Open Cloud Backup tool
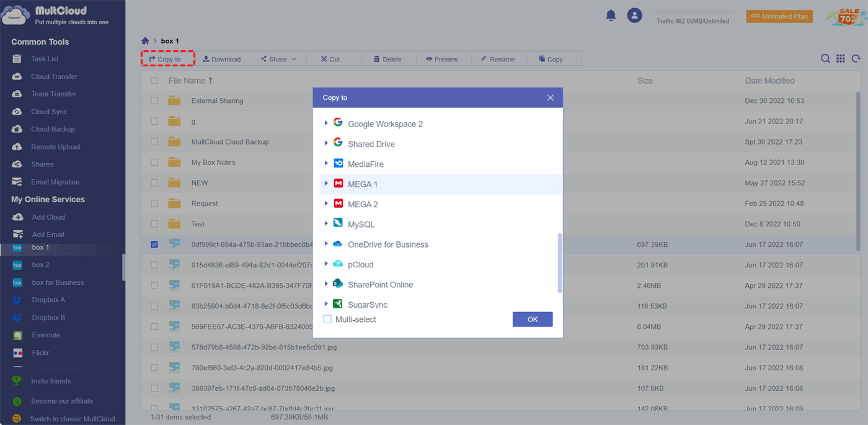This screenshot has width=868, height=425. click(x=53, y=129)
